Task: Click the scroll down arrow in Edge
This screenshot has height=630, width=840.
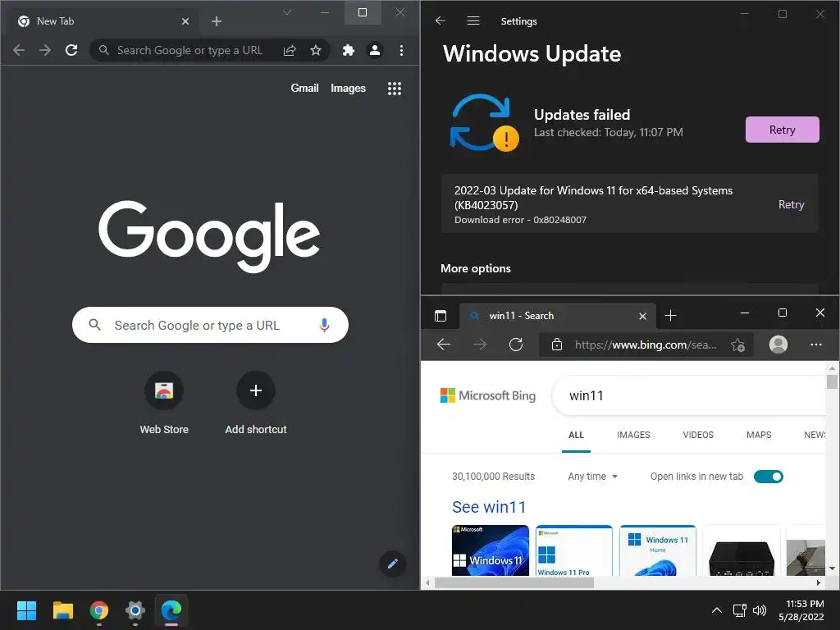Action: pos(832,568)
